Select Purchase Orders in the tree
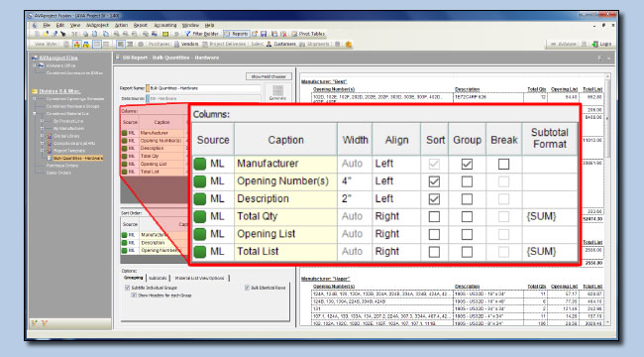The image size is (644, 357). tap(61, 166)
